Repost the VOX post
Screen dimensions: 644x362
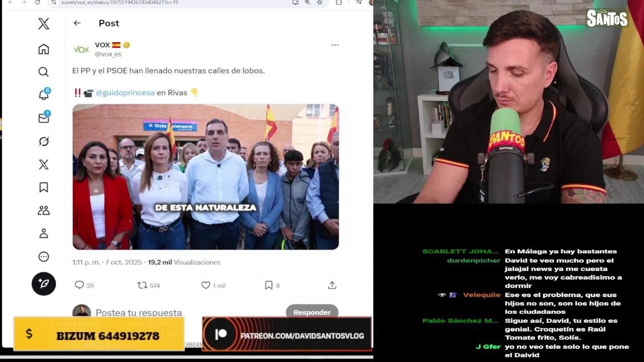[142, 285]
